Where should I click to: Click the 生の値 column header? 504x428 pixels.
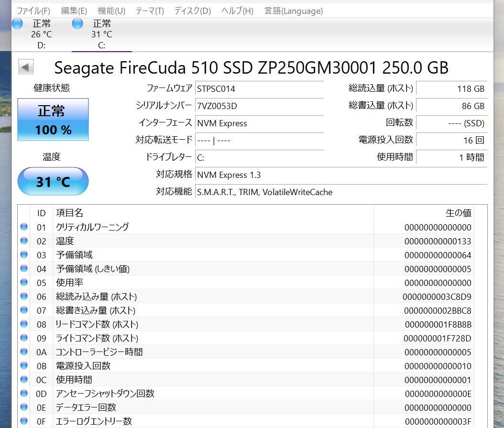(424, 213)
